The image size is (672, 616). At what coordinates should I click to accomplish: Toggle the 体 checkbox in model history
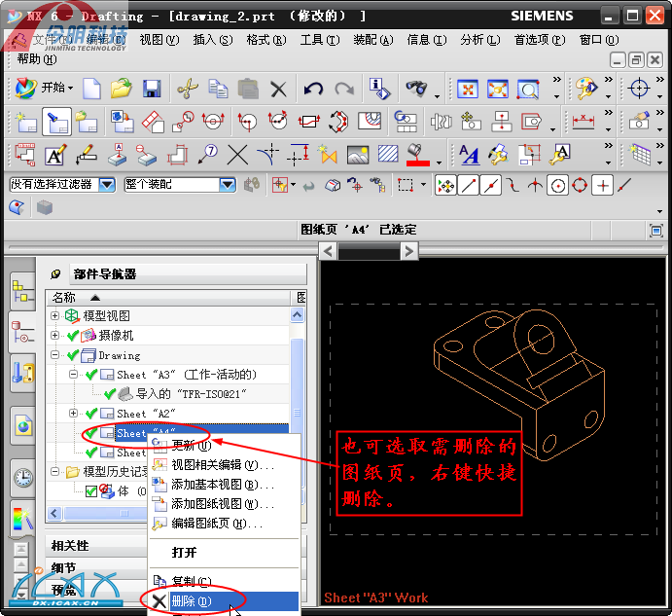tap(90, 491)
